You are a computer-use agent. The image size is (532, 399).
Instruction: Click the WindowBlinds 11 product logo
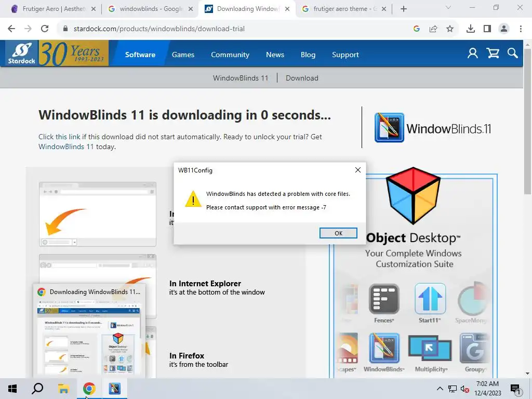433,128
